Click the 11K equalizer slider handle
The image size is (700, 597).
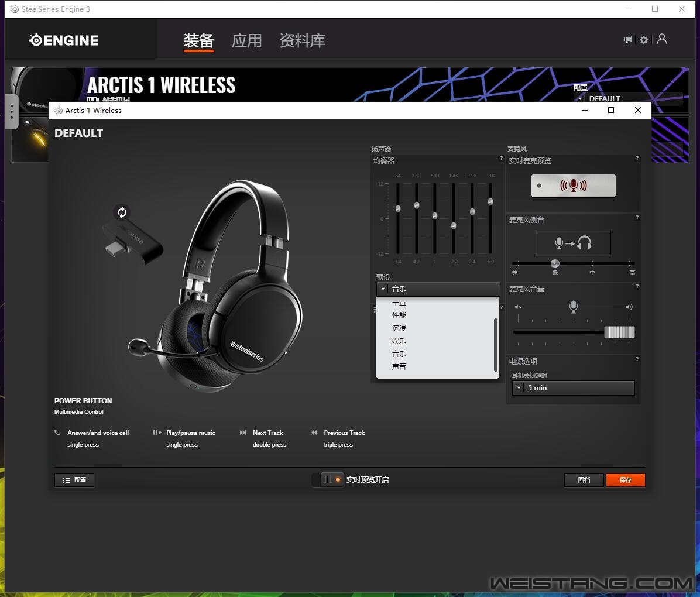(x=490, y=202)
